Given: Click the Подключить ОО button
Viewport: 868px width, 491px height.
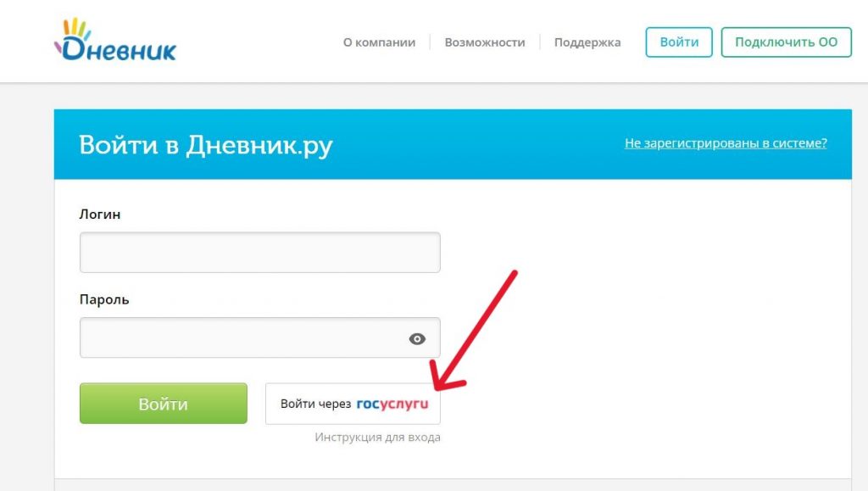Looking at the screenshot, I should click(786, 42).
